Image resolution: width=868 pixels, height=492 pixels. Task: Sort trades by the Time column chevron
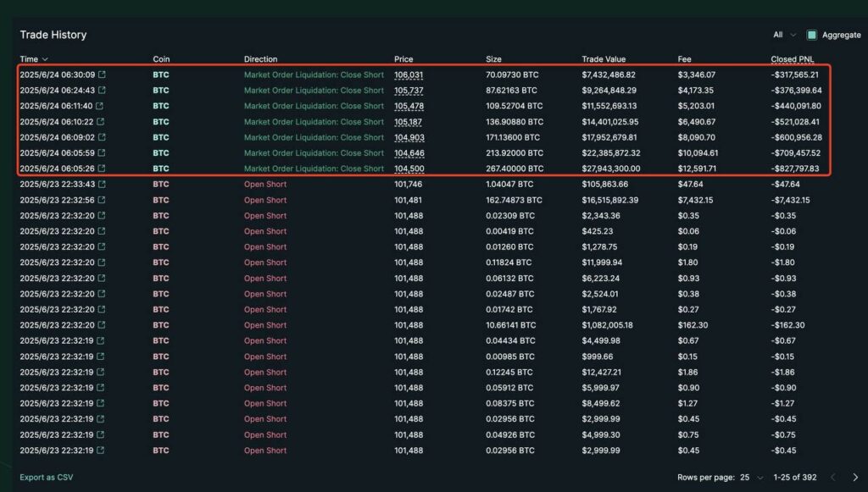pos(45,59)
